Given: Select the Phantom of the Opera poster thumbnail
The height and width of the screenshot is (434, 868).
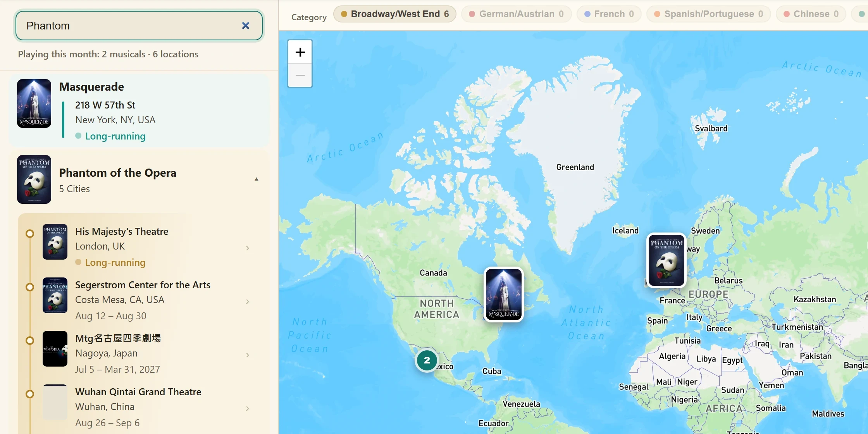Looking at the screenshot, I should (x=34, y=179).
